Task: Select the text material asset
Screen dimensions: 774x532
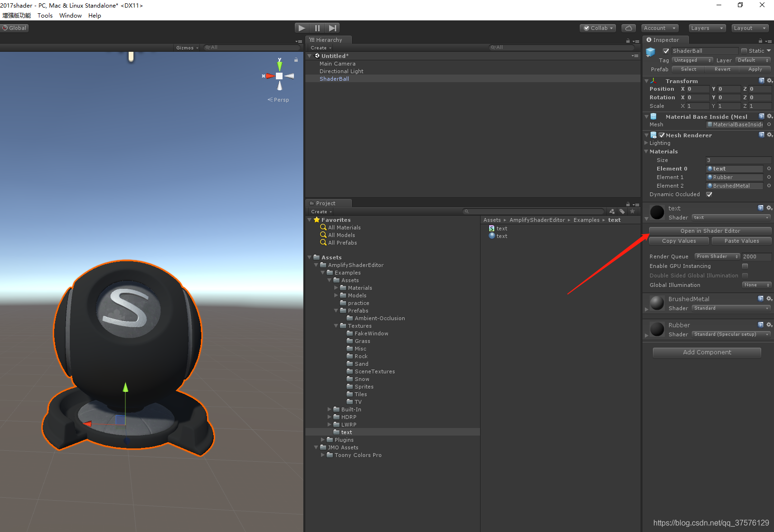Action: (x=498, y=236)
